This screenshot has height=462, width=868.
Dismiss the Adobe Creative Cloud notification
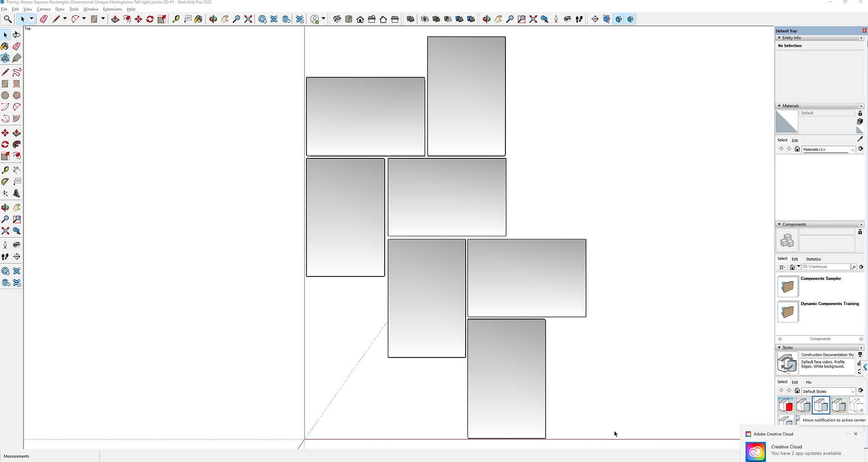point(855,434)
